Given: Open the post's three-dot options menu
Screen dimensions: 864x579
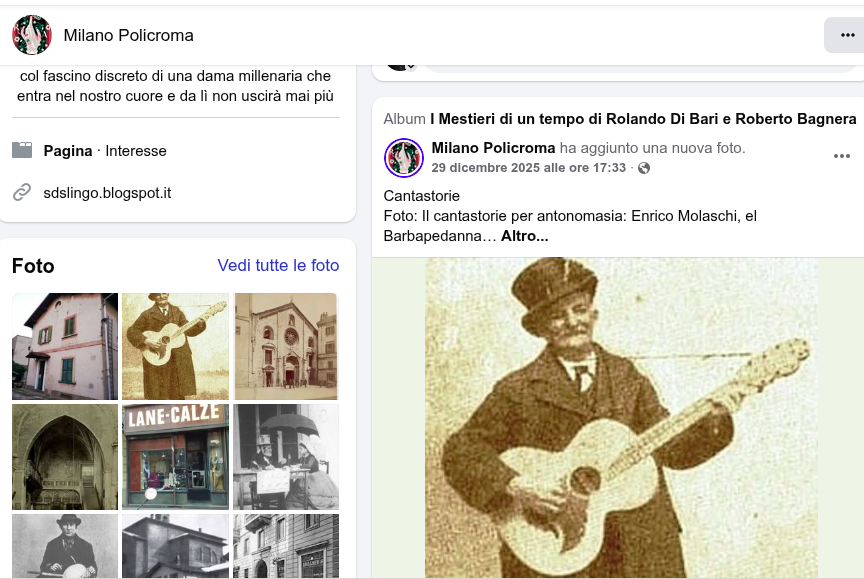Looking at the screenshot, I should click(841, 156).
